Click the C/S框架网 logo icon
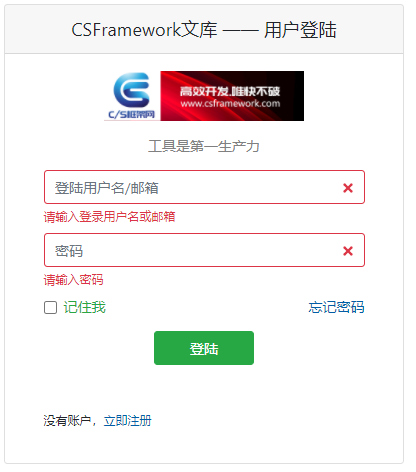This screenshot has width=416, height=472. click(132, 96)
